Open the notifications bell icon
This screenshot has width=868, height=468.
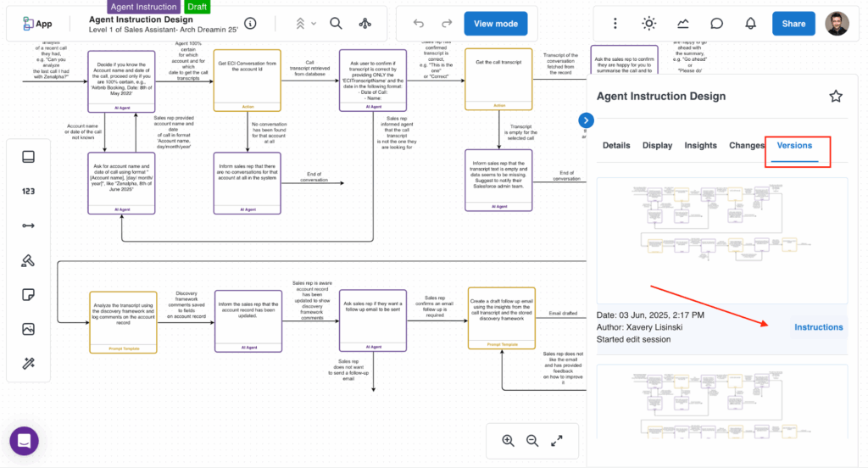coord(750,24)
